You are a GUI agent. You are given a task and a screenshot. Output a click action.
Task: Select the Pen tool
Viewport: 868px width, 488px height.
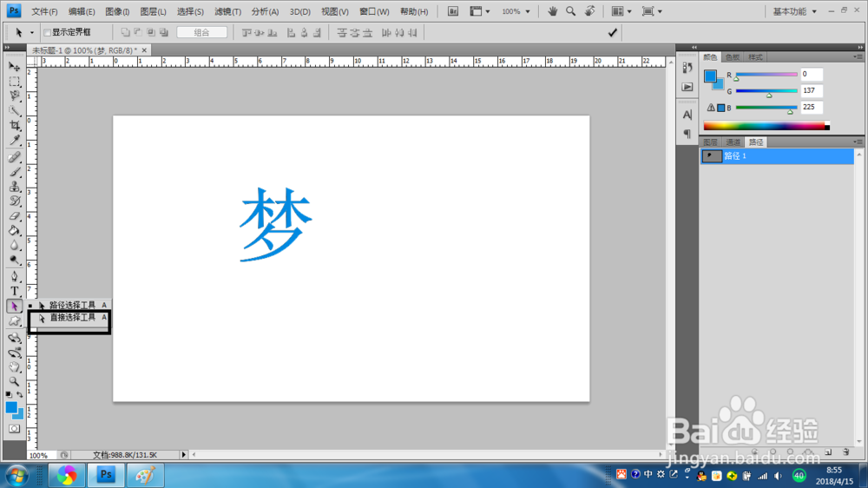15,276
